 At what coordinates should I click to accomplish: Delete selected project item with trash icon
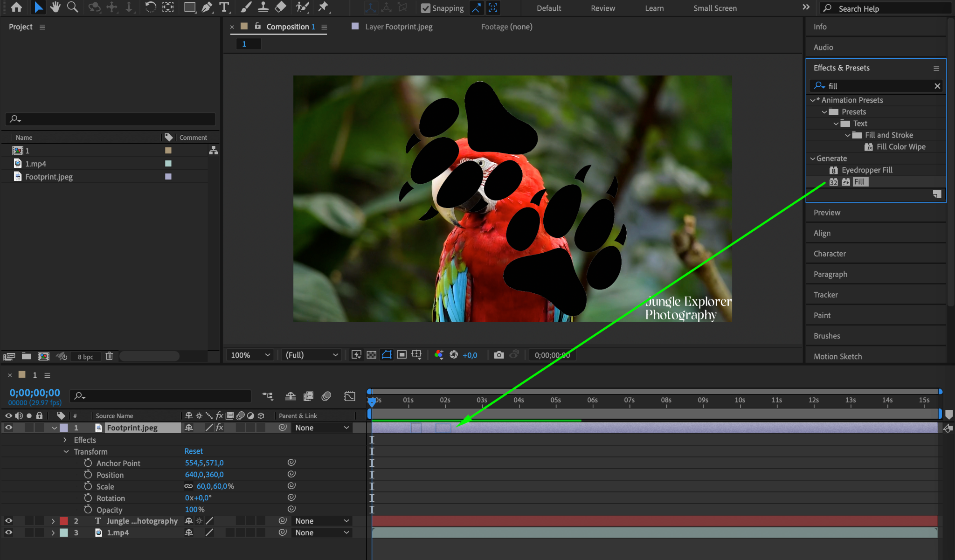click(x=109, y=356)
